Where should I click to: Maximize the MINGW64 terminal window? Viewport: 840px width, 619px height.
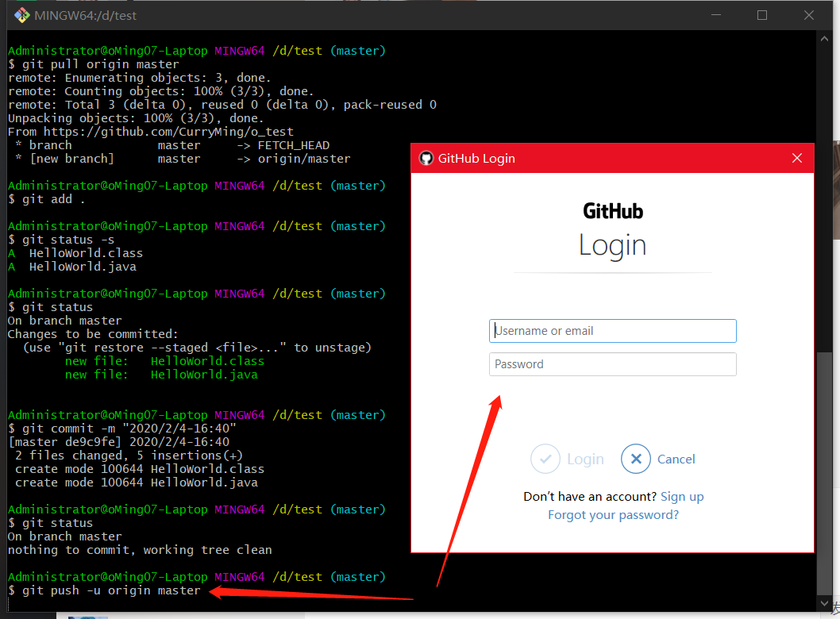762,15
